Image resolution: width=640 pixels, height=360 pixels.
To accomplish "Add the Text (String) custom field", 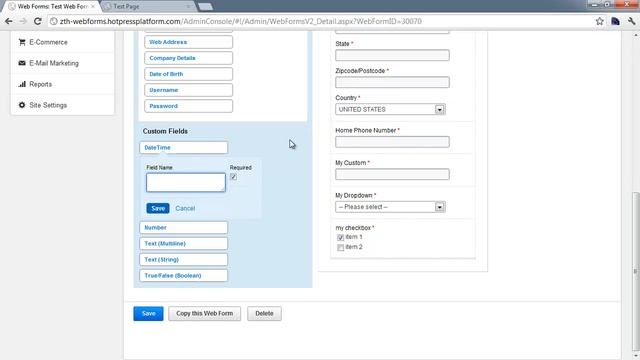I will click(184, 259).
